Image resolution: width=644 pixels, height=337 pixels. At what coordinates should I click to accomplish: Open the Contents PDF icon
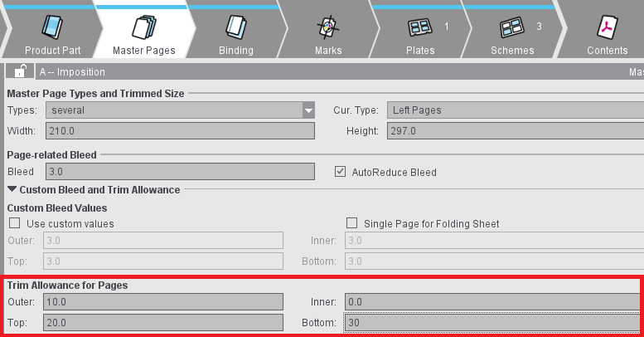[607, 27]
